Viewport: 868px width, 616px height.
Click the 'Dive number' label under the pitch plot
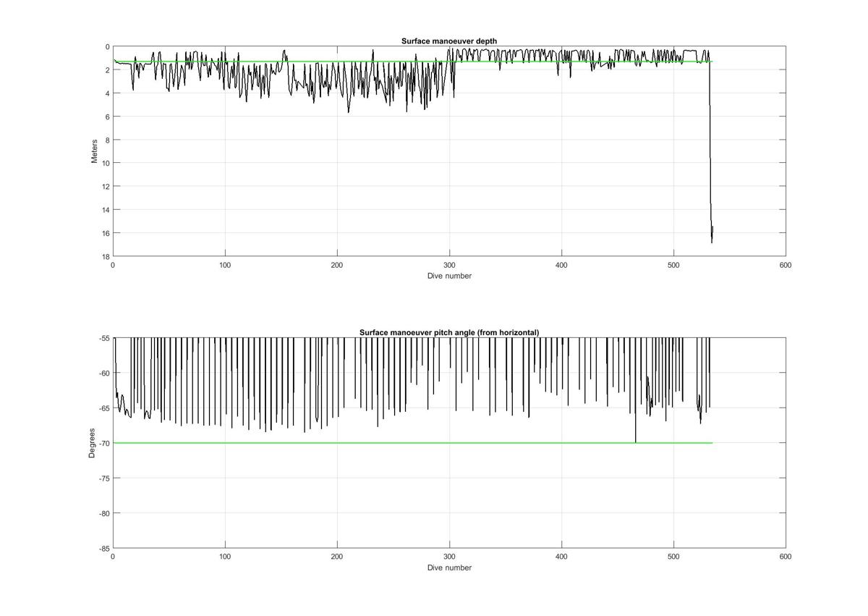tap(449, 568)
